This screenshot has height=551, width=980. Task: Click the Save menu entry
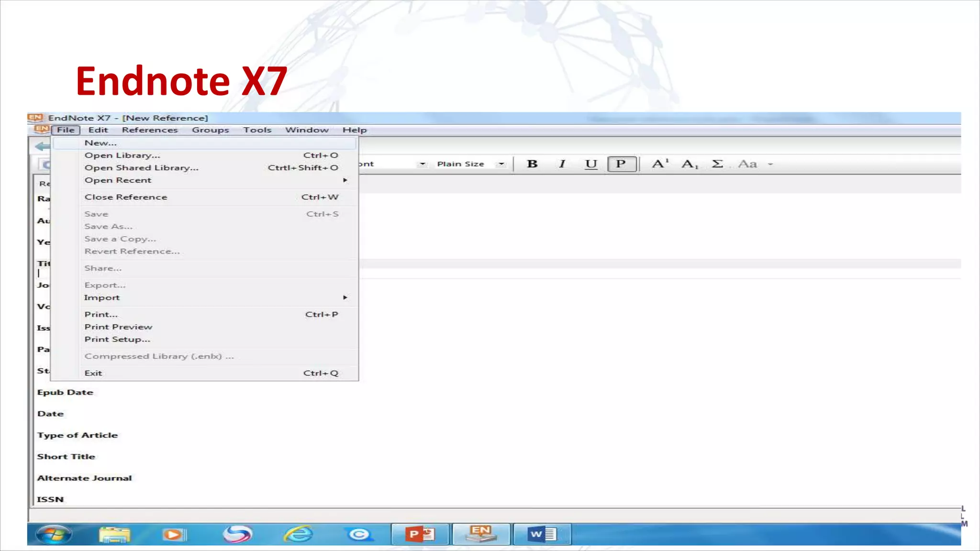click(x=205, y=214)
